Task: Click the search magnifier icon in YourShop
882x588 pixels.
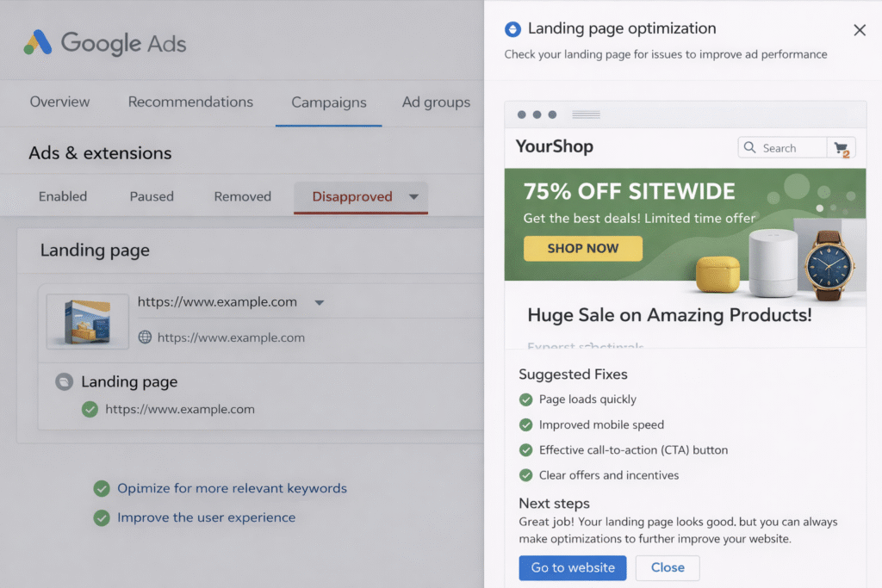Action: [x=749, y=148]
